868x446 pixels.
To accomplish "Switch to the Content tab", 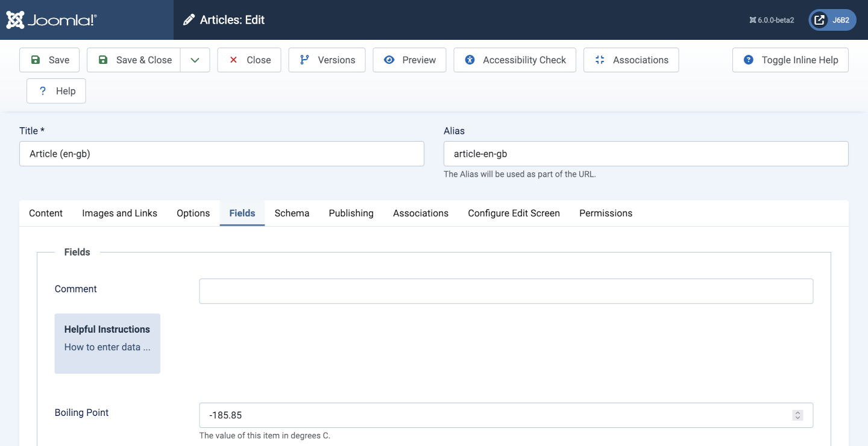I will [46, 213].
